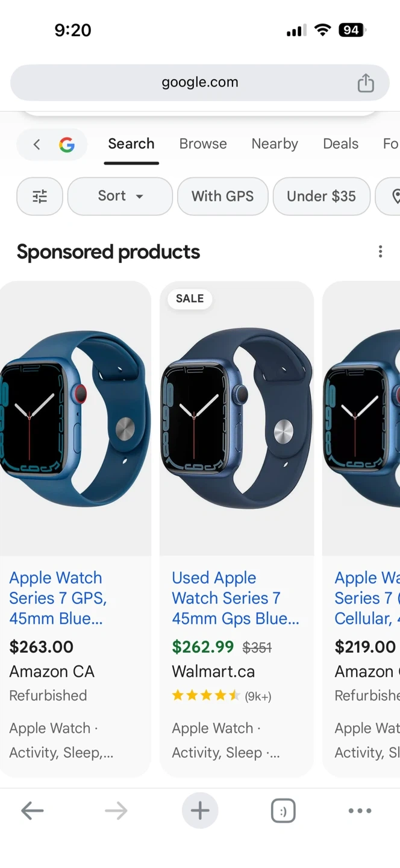Screen dimensions: 400x868
Task: Open Apple Watch Series 7 GPS Amazon CA link
Action: 58,598
